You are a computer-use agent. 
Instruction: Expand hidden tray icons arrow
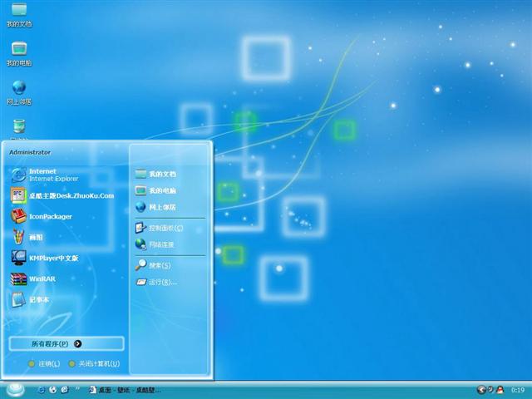coord(480,390)
